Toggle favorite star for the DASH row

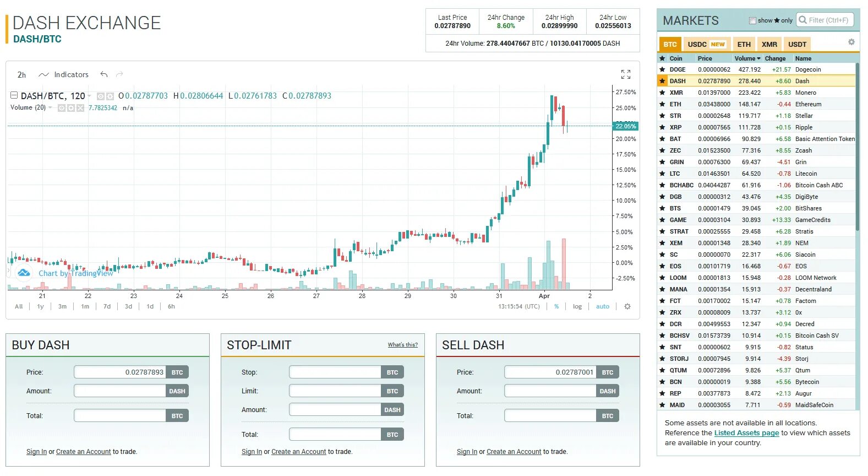pyautogui.click(x=663, y=81)
